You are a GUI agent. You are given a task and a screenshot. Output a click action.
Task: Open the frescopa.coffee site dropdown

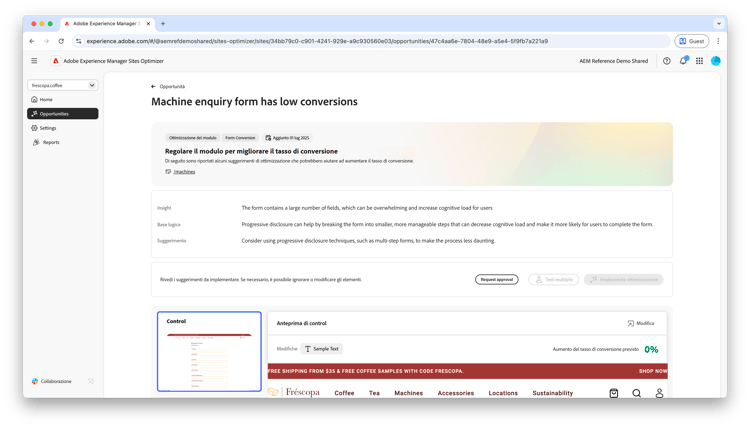pyautogui.click(x=63, y=85)
